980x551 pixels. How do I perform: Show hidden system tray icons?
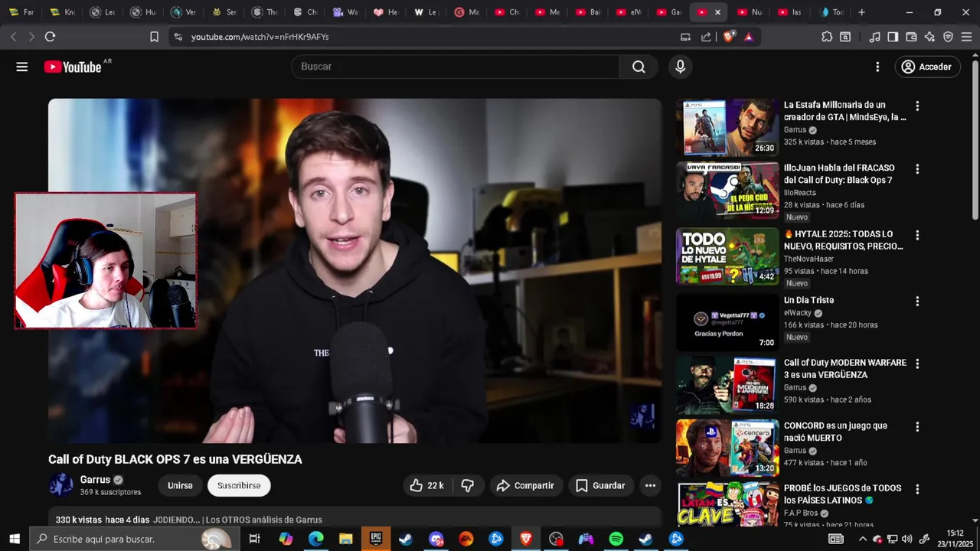pos(863,539)
